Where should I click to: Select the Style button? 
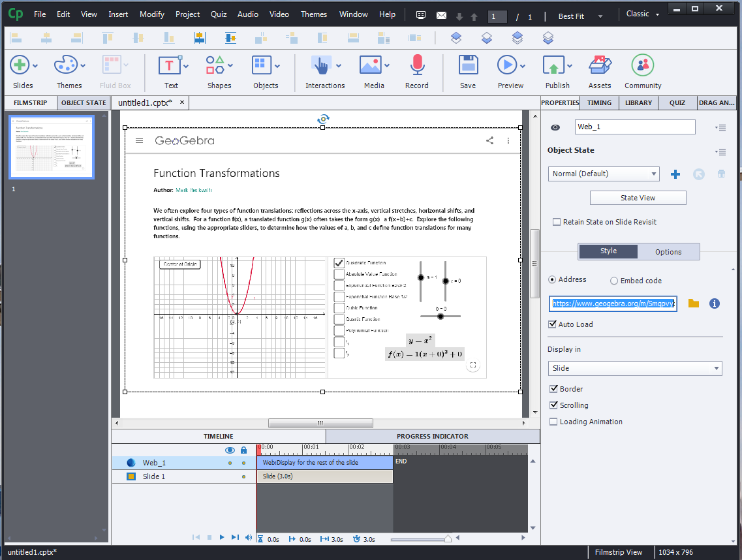point(608,251)
